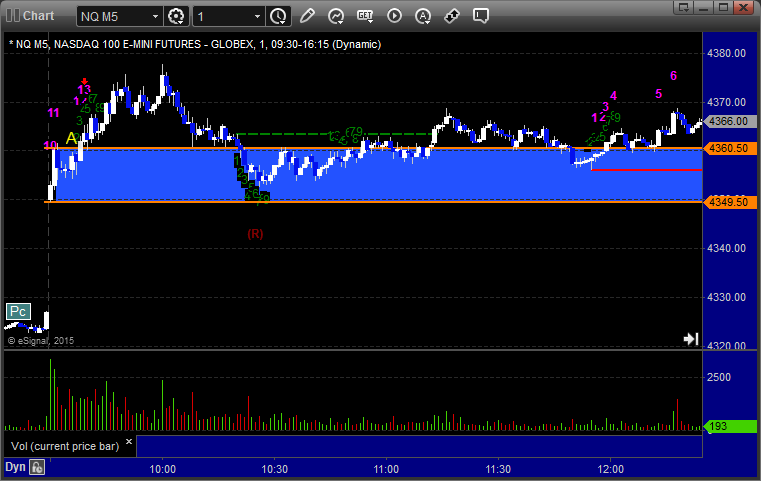Click the Chart window title text

pyautogui.click(x=39, y=16)
